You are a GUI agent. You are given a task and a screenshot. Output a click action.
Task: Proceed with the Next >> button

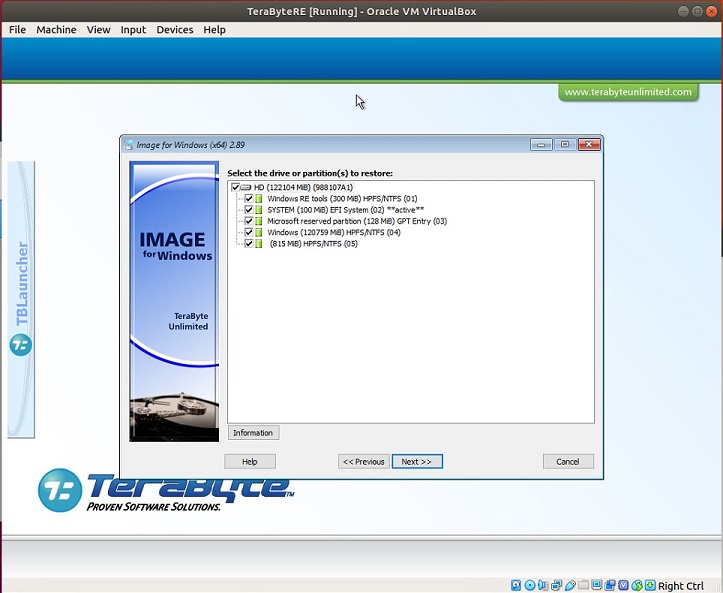[x=417, y=462]
